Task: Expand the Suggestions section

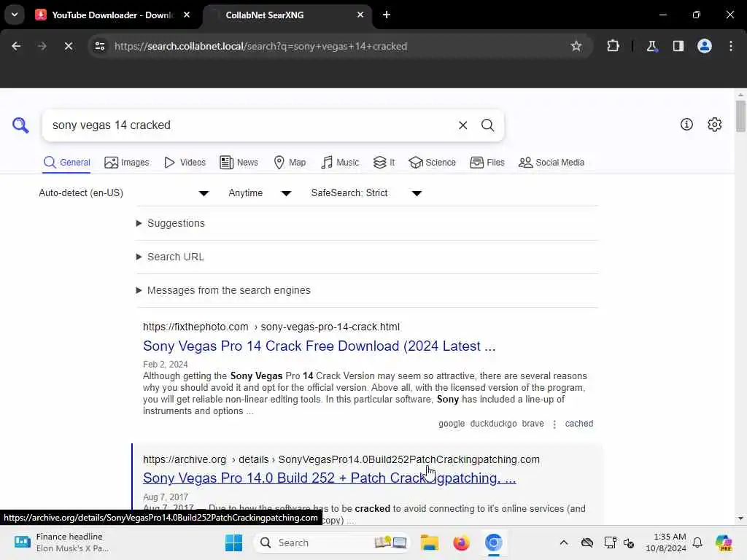Action: coord(171,223)
